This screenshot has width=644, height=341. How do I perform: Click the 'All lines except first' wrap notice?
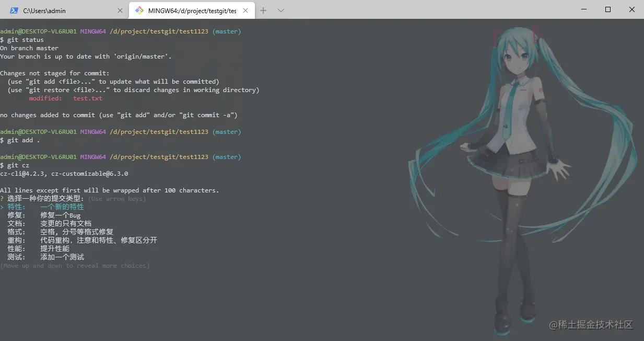point(110,190)
